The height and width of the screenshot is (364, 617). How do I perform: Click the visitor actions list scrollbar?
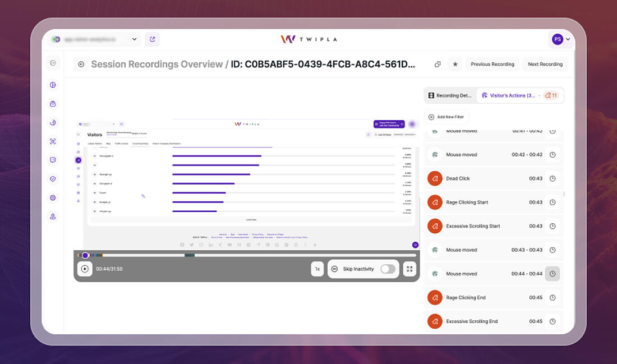[x=564, y=194]
